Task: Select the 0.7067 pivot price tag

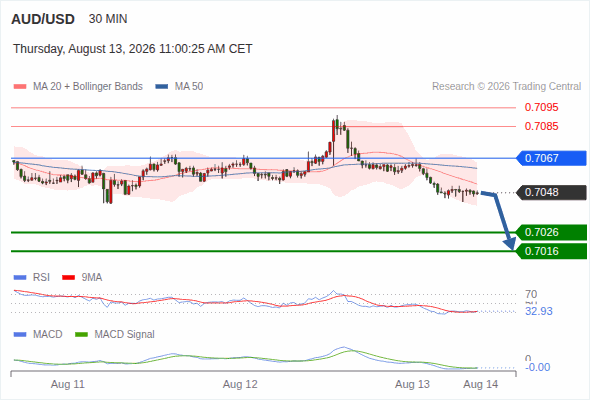Action: pyautogui.click(x=551, y=158)
